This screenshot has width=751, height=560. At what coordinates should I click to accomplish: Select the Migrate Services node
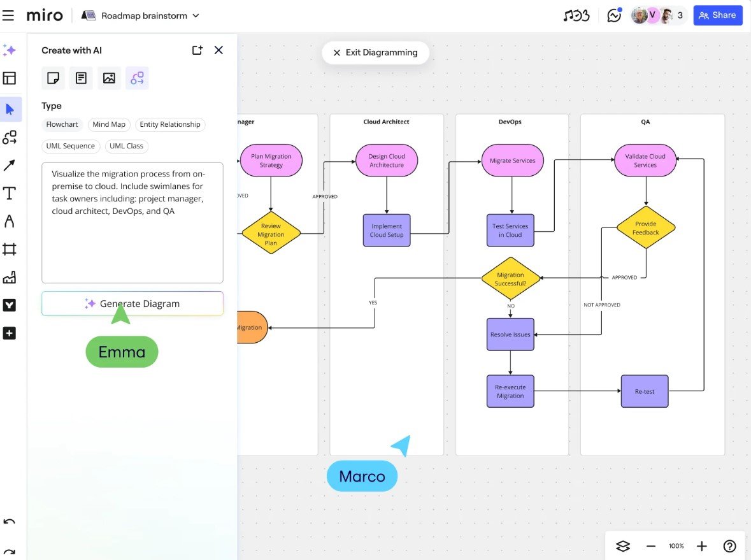pyautogui.click(x=513, y=161)
